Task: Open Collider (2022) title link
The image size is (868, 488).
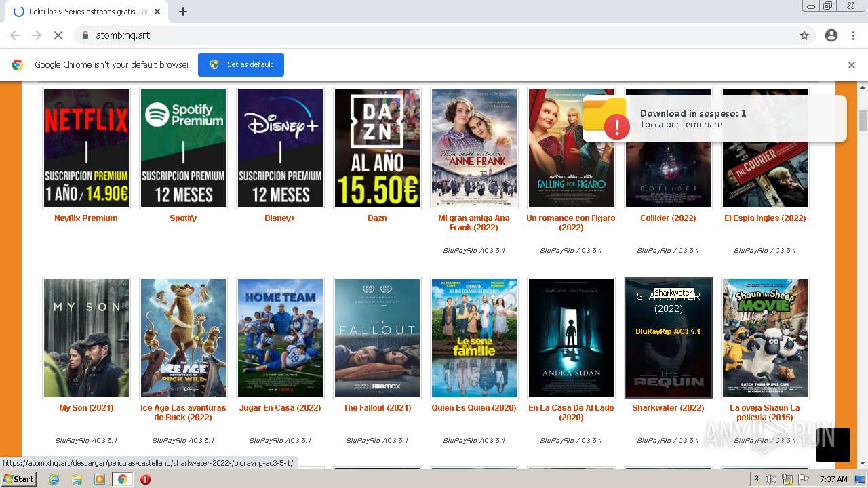Action: pos(668,218)
